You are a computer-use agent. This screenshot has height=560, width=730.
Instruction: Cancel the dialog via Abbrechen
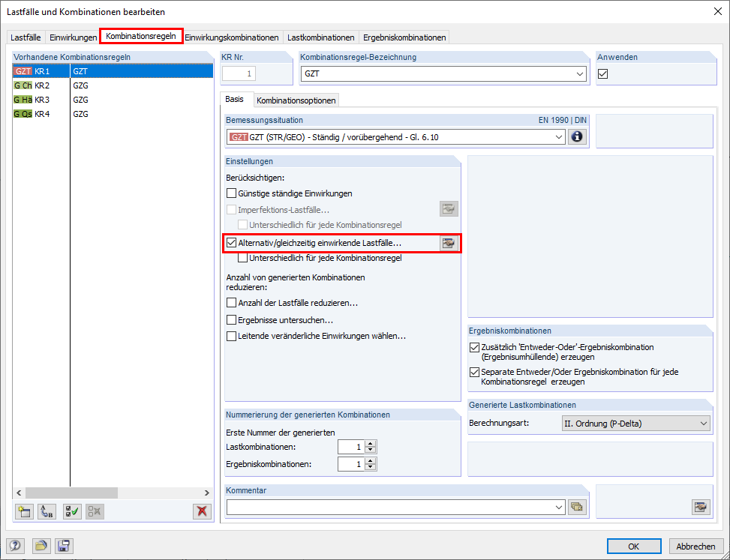point(696,546)
